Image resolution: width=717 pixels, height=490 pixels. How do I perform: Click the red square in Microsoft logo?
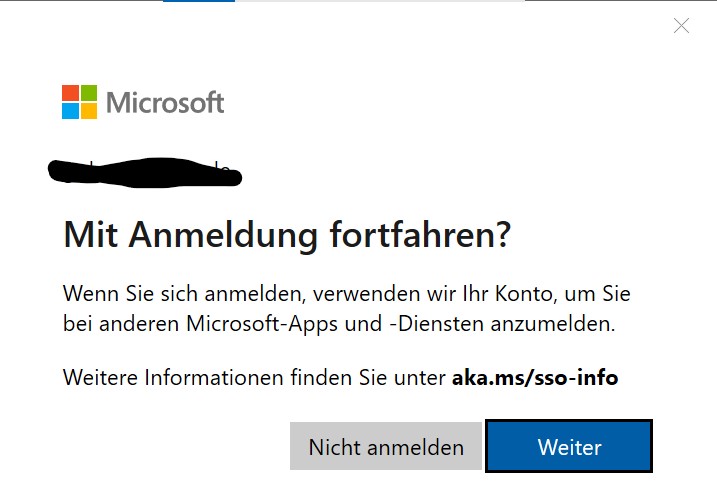click(x=70, y=93)
